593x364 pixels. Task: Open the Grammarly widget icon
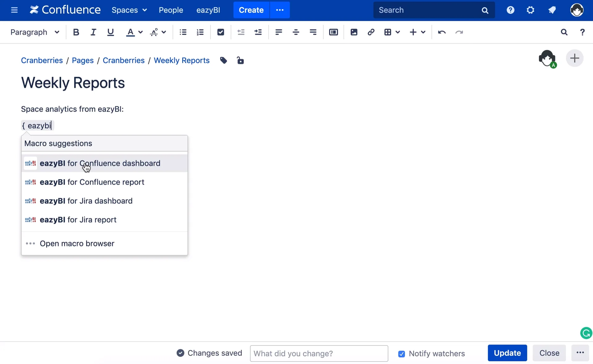[586, 333]
